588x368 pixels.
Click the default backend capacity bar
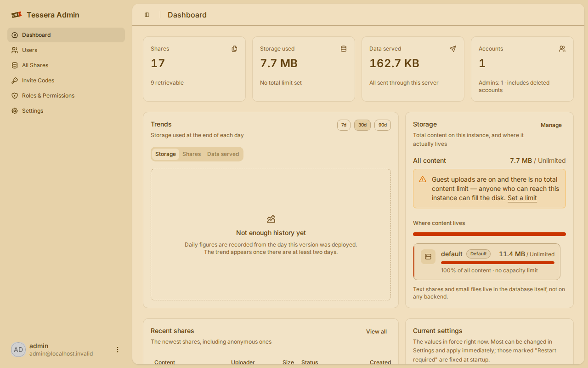click(498, 263)
